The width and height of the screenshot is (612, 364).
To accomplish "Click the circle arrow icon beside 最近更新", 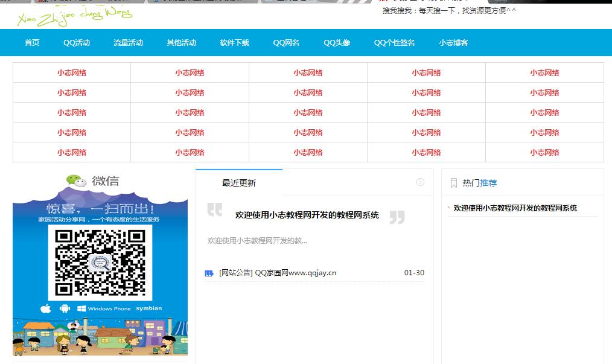I will [420, 182].
